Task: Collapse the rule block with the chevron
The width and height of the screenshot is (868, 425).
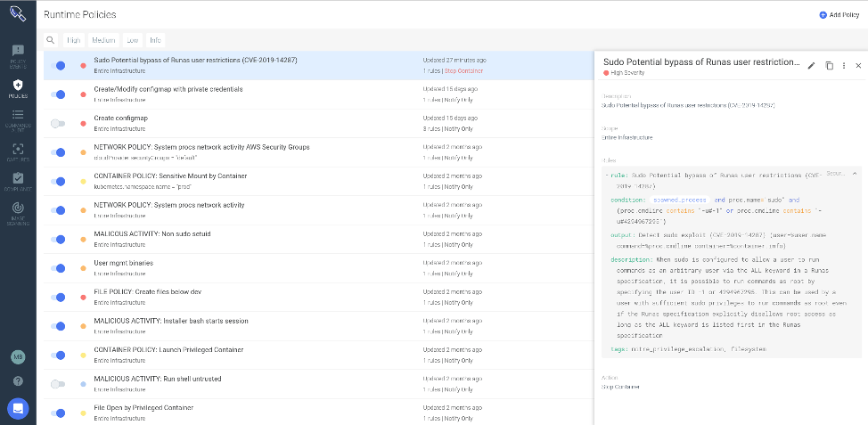Action: pos(855,174)
